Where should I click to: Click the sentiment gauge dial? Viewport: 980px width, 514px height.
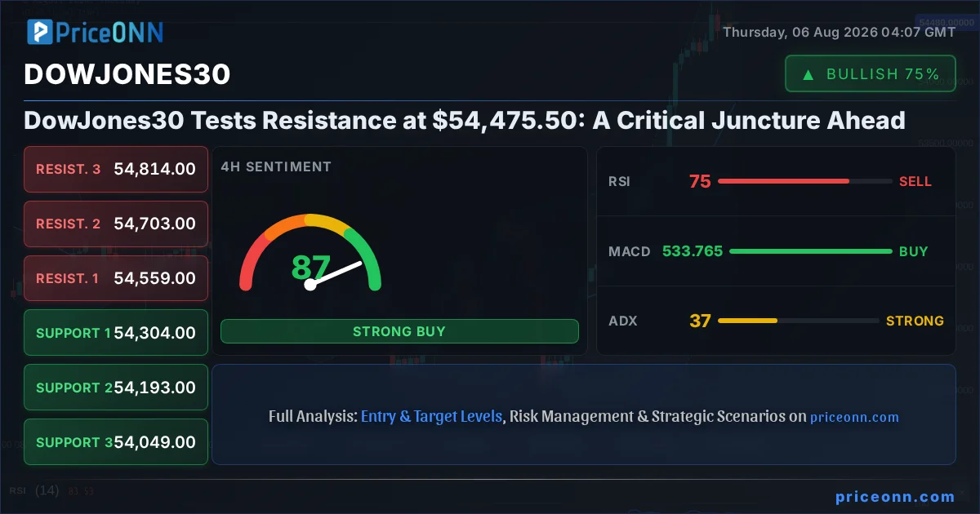point(310,251)
